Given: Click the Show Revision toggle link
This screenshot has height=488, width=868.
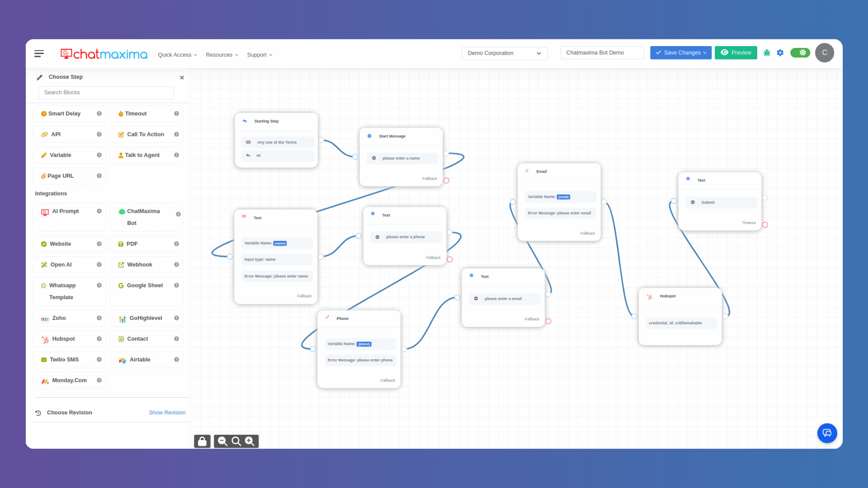Looking at the screenshot, I should coord(167,412).
